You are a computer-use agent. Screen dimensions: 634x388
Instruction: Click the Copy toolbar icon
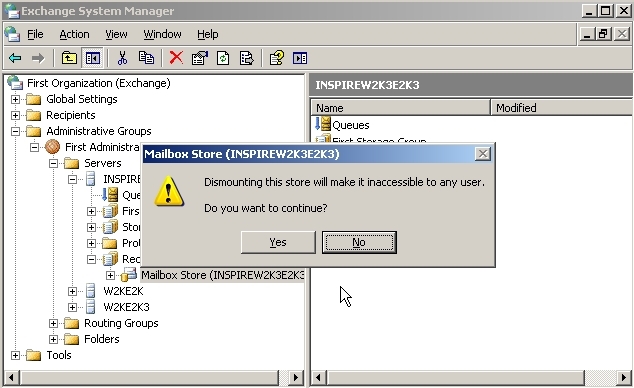coord(146,59)
